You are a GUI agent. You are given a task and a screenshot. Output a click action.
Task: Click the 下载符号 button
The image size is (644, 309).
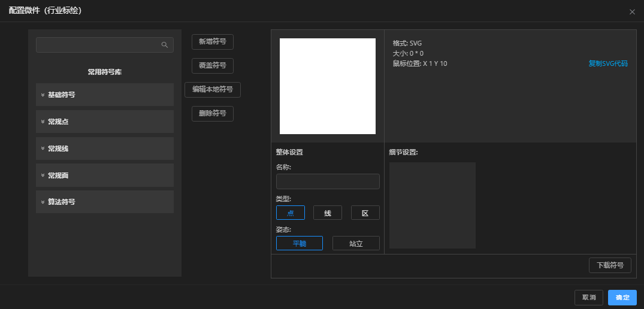click(610, 265)
